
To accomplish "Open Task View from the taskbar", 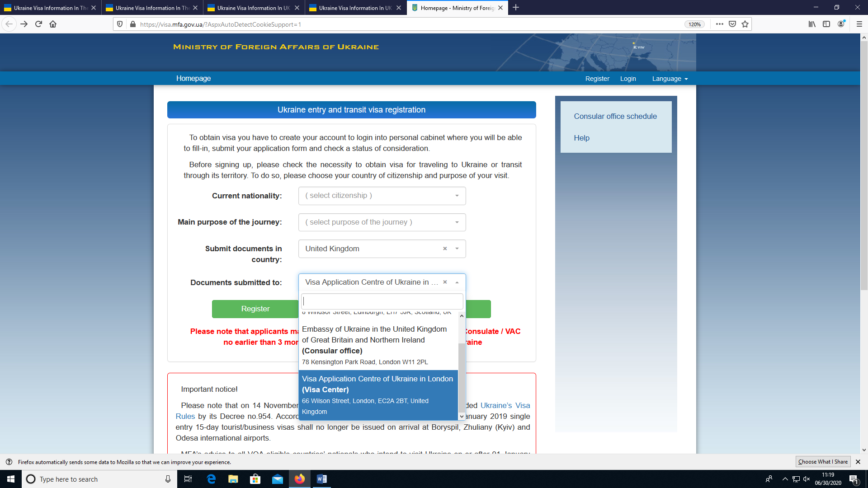I will (x=188, y=479).
